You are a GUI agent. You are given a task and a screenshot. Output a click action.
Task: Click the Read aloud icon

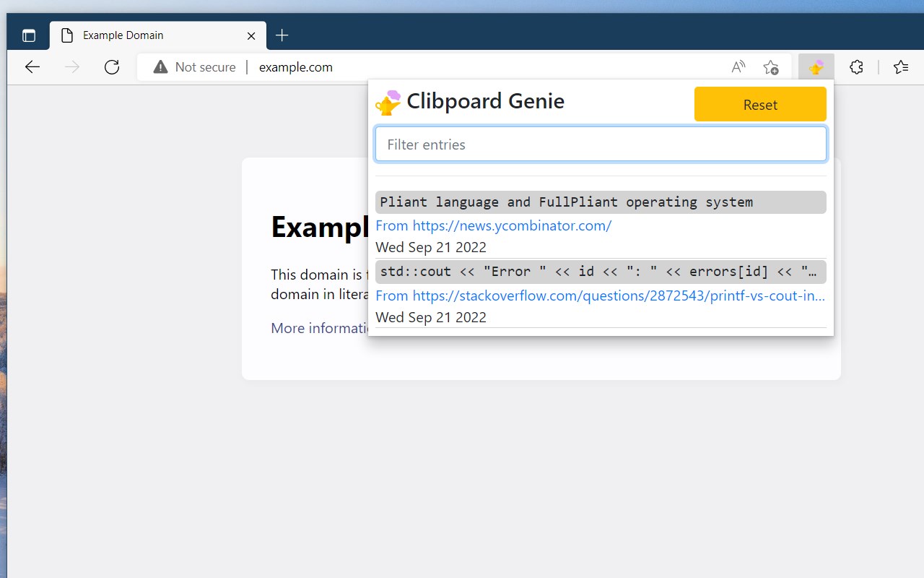click(738, 67)
